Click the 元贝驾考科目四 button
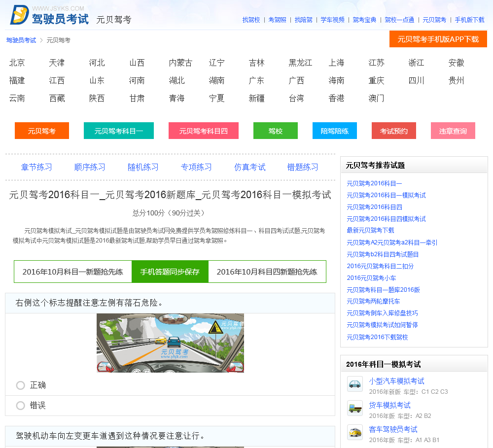493x448 pixels. (x=204, y=131)
